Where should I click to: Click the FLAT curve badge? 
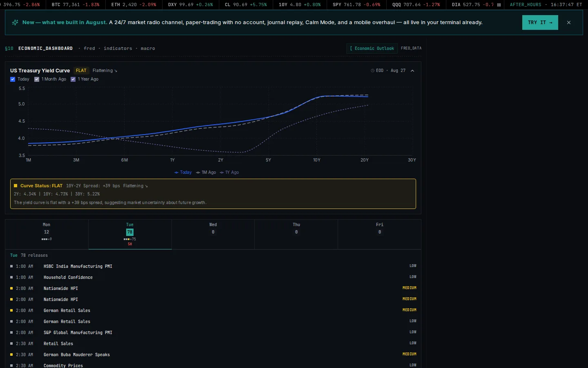[x=81, y=71]
